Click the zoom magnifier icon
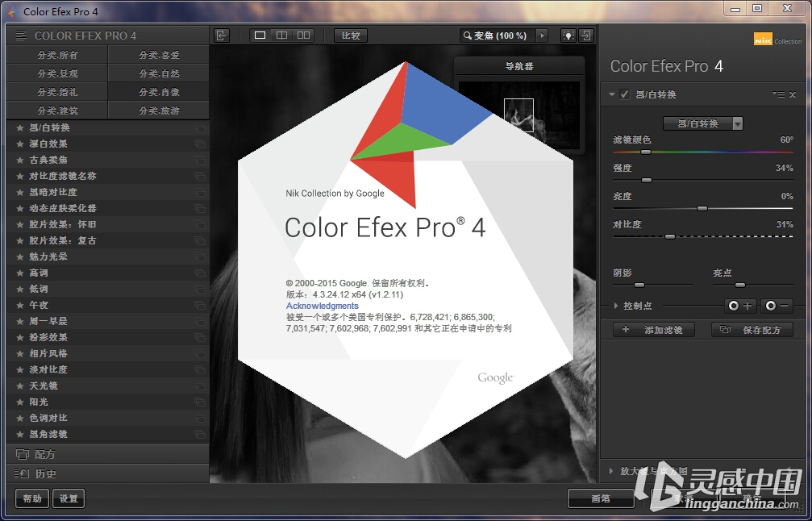812x521 pixels. 468,35
